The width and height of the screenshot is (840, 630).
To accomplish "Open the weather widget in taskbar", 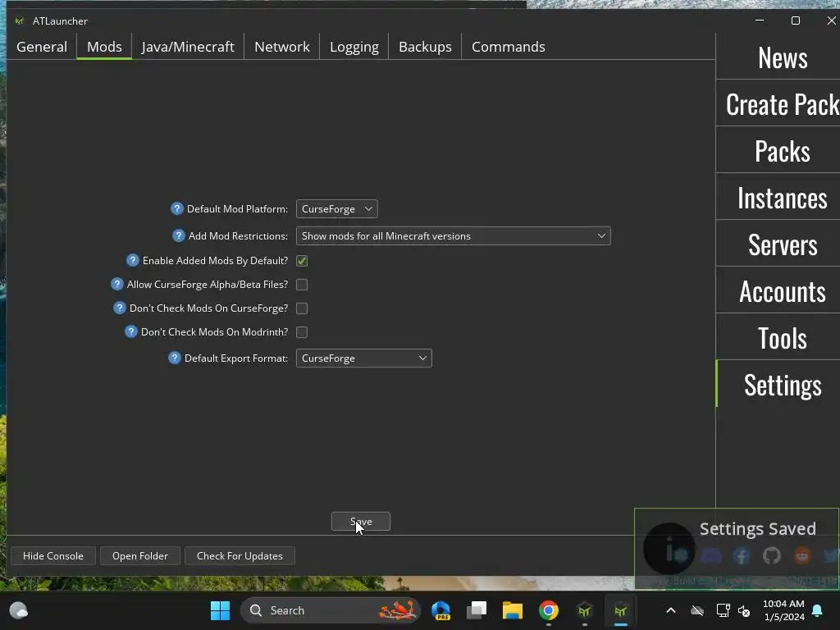I will (x=19, y=610).
